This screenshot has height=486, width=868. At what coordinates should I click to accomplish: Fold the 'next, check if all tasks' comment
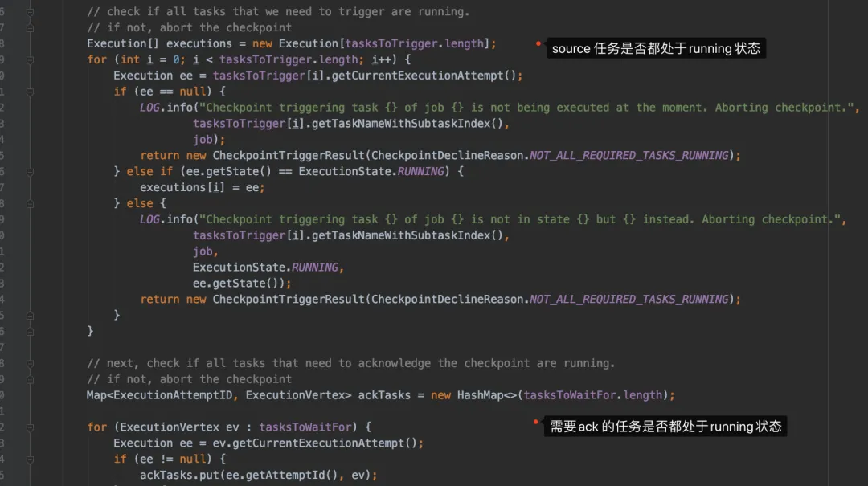point(30,364)
